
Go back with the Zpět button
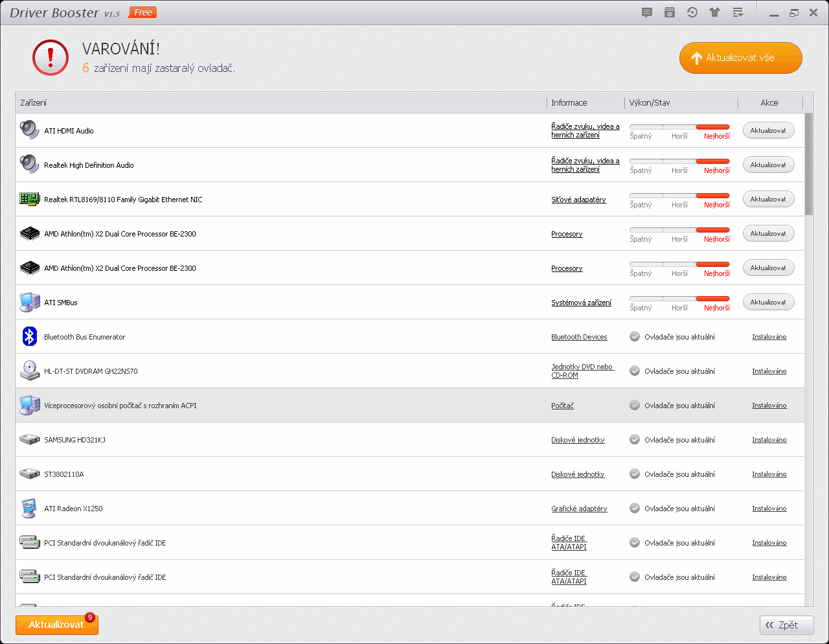point(787,625)
